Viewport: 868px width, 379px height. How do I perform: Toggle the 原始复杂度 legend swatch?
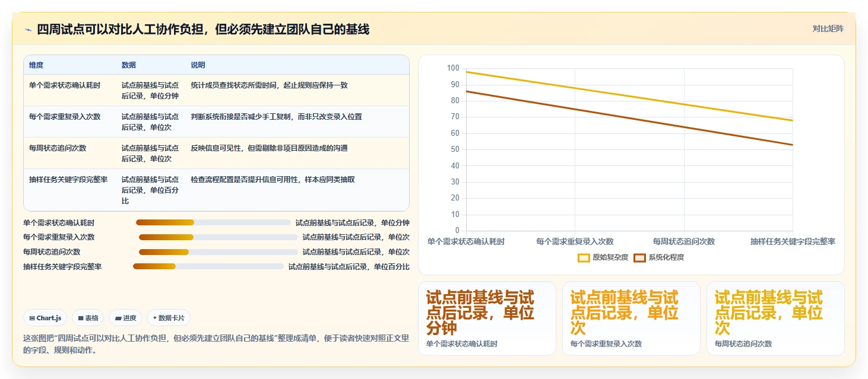(584, 257)
